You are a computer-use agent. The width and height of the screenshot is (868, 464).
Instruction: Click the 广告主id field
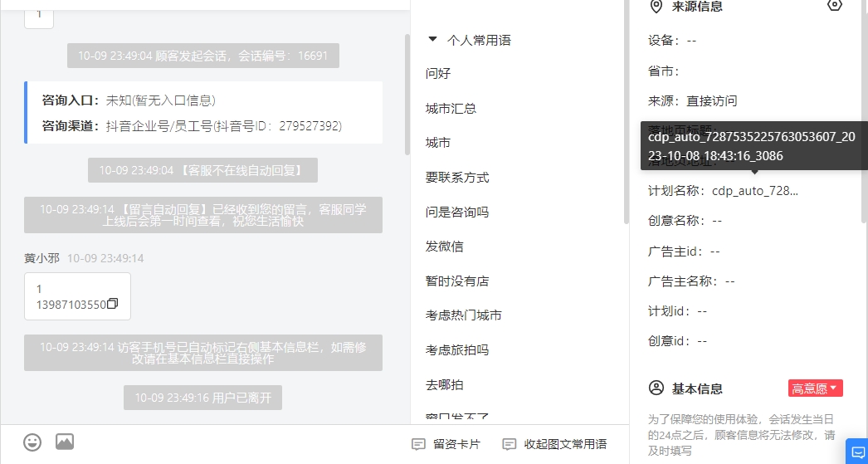[x=684, y=252]
